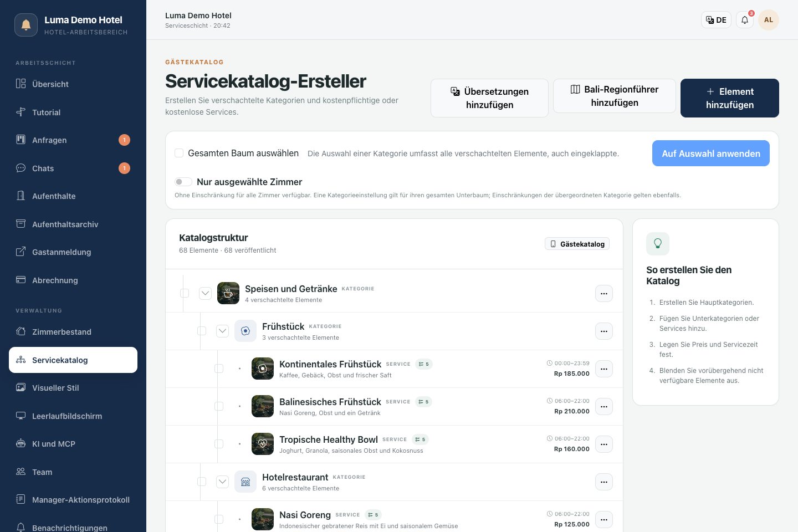Collapse the Frühstück category chevron
The height and width of the screenshot is (532, 798).
click(222, 331)
